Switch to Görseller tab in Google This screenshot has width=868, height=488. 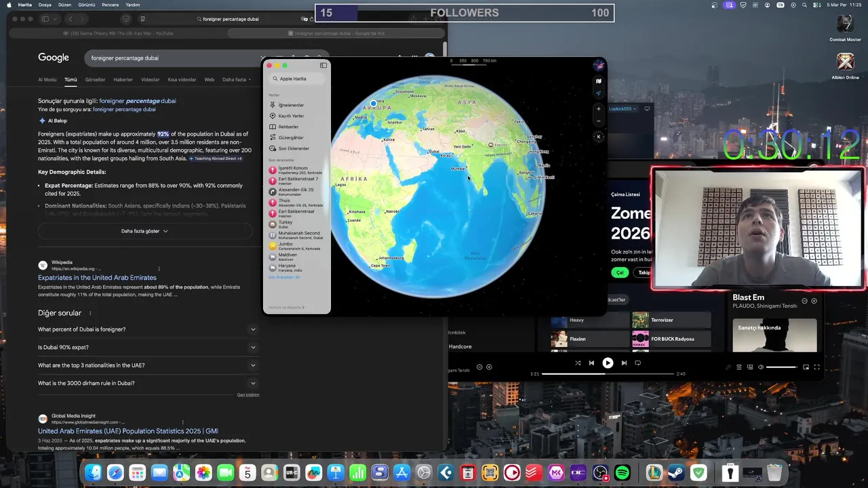95,79
